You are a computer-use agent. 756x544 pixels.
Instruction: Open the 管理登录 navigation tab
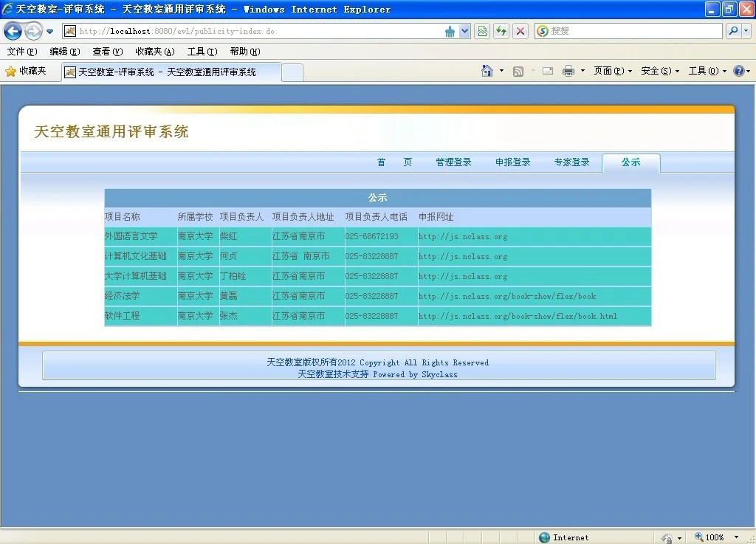(453, 162)
